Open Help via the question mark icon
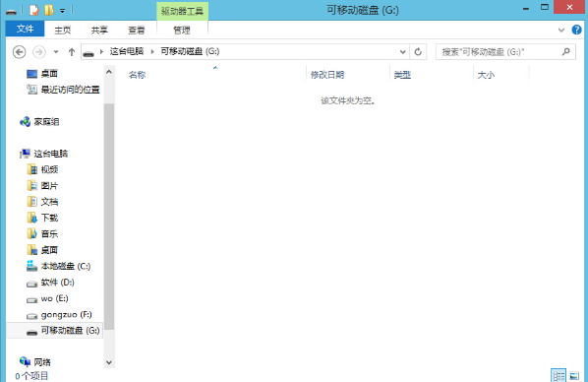This screenshot has height=382, width=588. click(x=576, y=30)
